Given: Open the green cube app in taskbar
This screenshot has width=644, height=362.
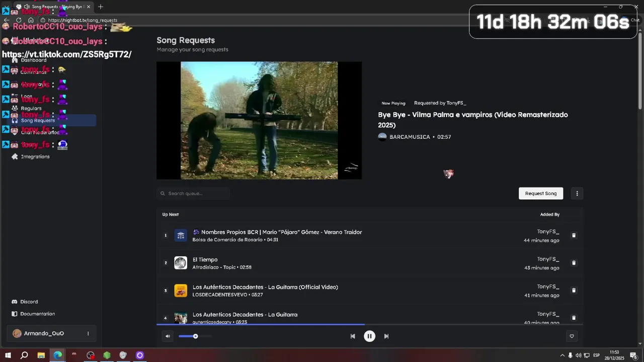Looking at the screenshot, I should click(x=107, y=355).
